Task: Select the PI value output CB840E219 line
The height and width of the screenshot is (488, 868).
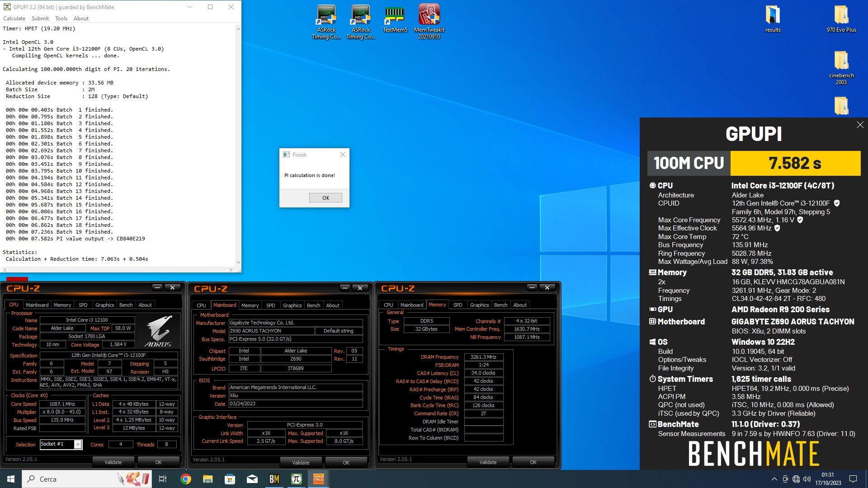Action: [75, 239]
